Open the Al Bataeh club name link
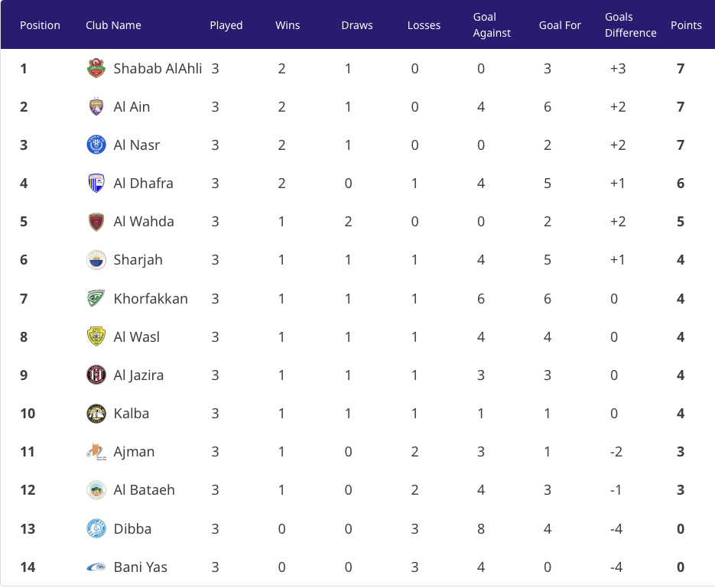This screenshot has width=715, height=588. click(144, 490)
